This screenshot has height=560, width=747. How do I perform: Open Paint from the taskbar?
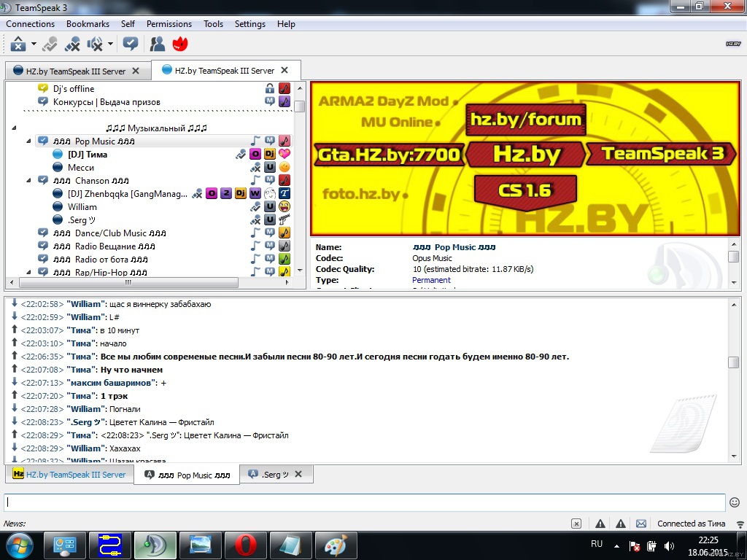coord(336,545)
